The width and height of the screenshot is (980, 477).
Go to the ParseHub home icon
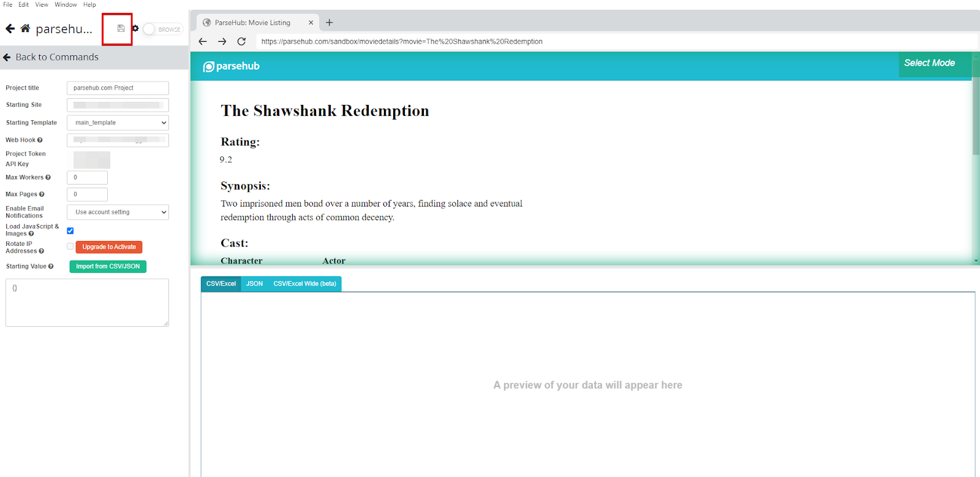point(25,28)
